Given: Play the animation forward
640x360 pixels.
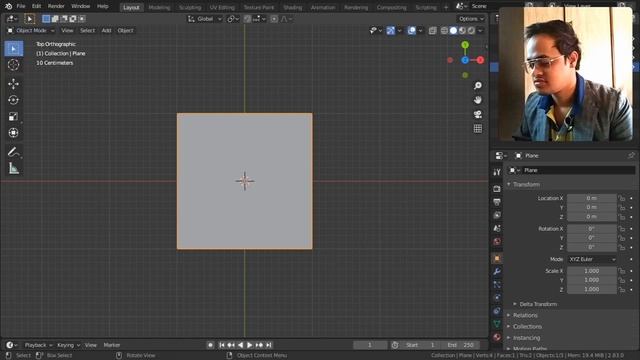Looking at the screenshot, I should point(249,345).
